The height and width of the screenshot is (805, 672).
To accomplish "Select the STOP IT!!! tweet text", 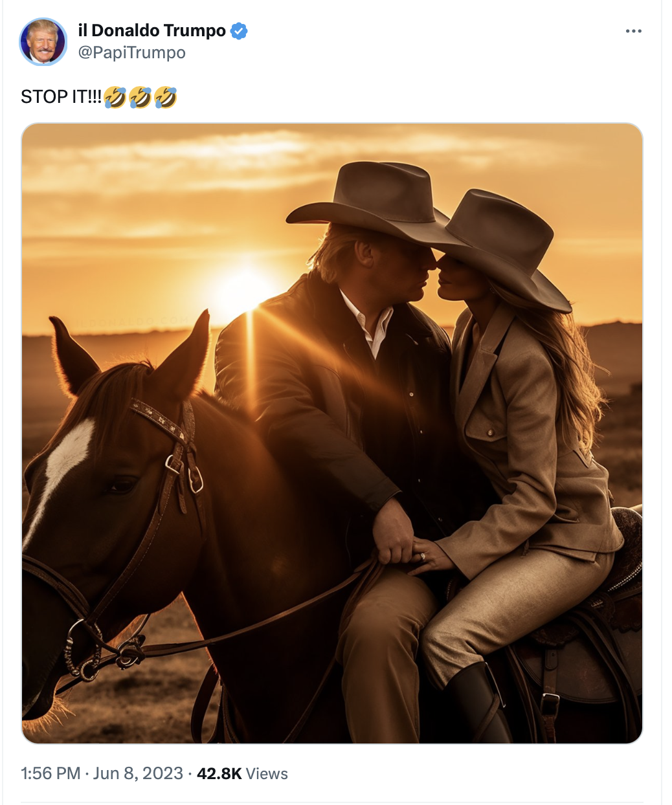I will (62, 97).
